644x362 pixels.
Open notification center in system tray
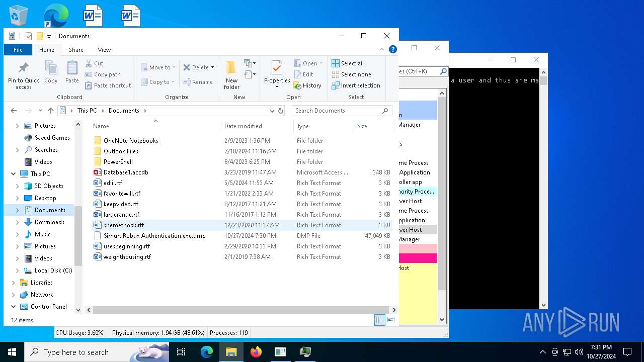tap(627, 352)
